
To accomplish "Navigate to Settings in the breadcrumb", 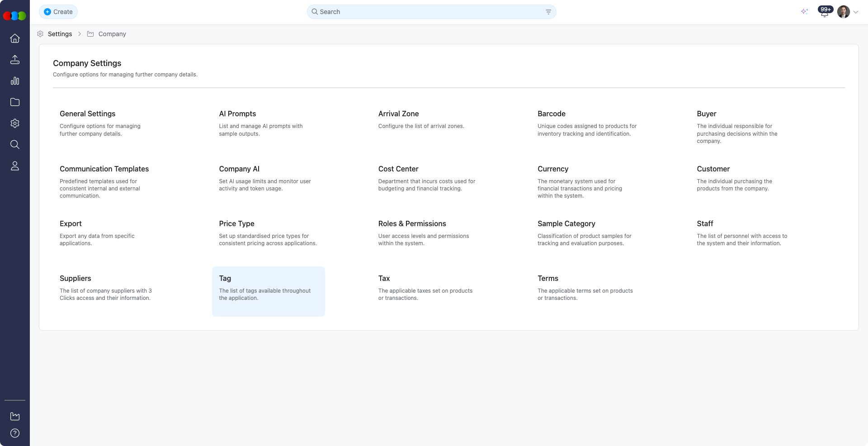I will pyautogui.click(x=60, y=34).
